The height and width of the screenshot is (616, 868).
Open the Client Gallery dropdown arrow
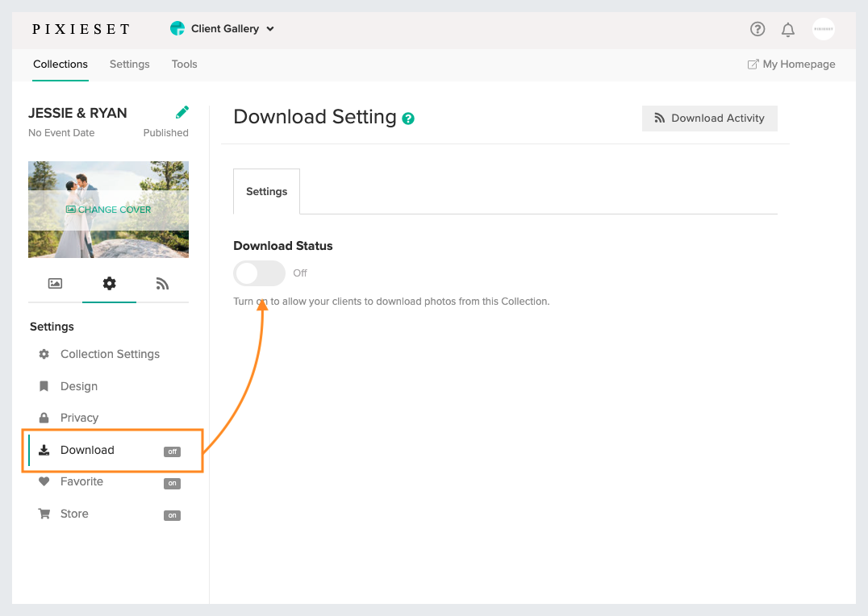(x=270, y=29)
